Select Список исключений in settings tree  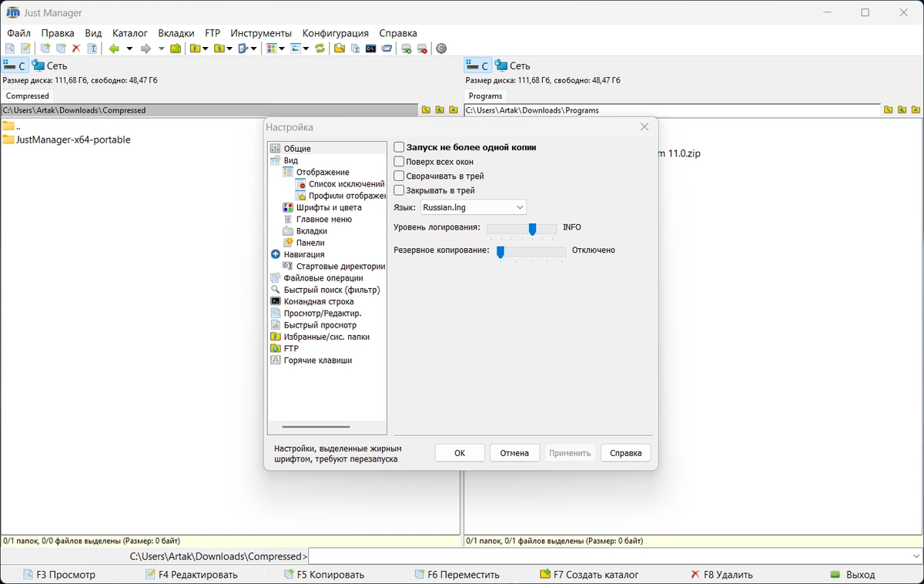pos(346,184)
